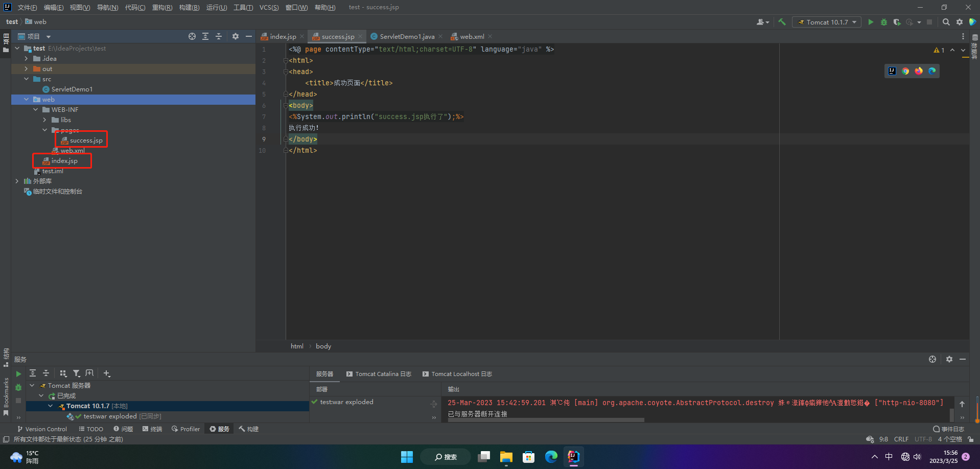The width and height of the screenshot is (980, 469).
Task: Click the filter icon in Services toolbar
Action: 77,373
